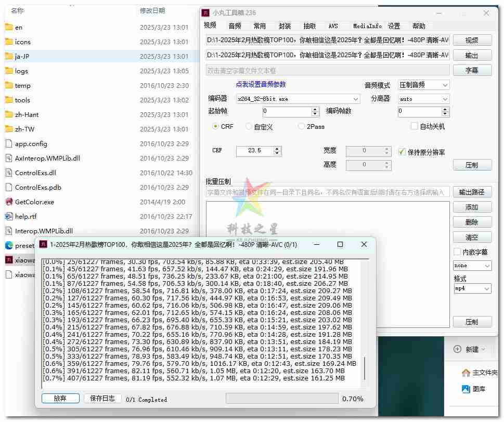Screen dimensions: 504x422
Task: Open the tools folder icon
Action: (9, 100)
